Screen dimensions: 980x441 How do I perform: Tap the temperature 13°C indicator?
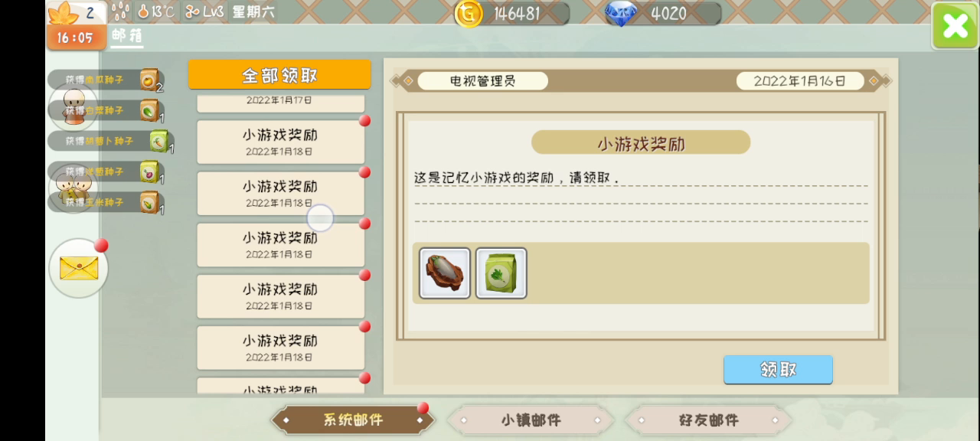coord(157,12)
